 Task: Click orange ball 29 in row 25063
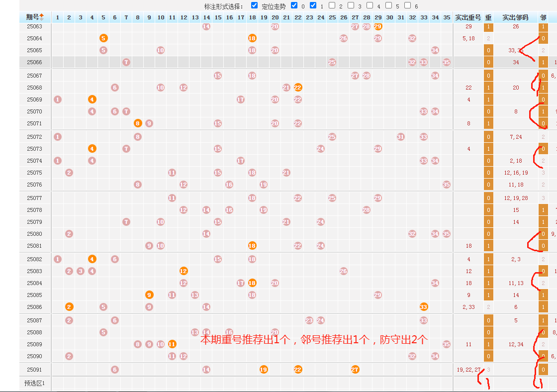coord(378,26)
